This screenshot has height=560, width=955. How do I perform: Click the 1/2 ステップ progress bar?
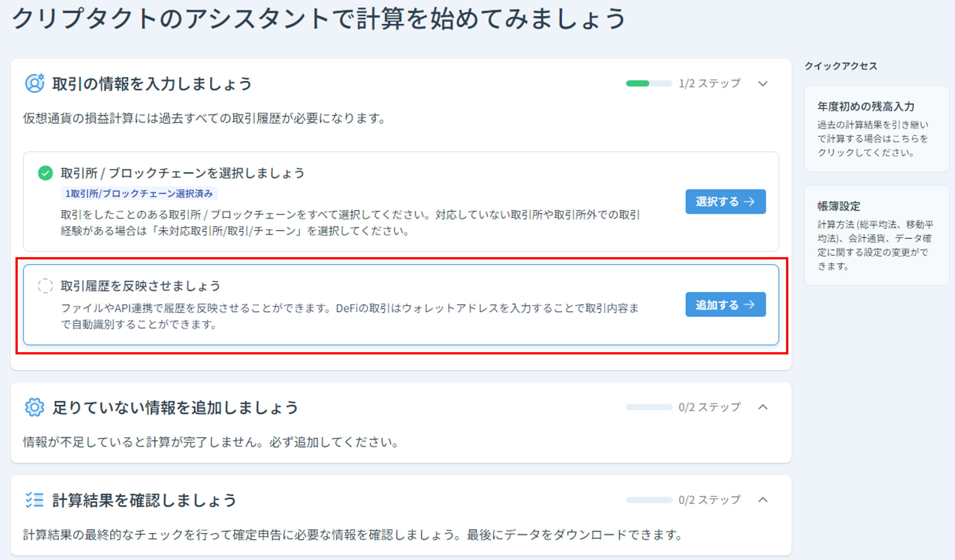(649, 83)
